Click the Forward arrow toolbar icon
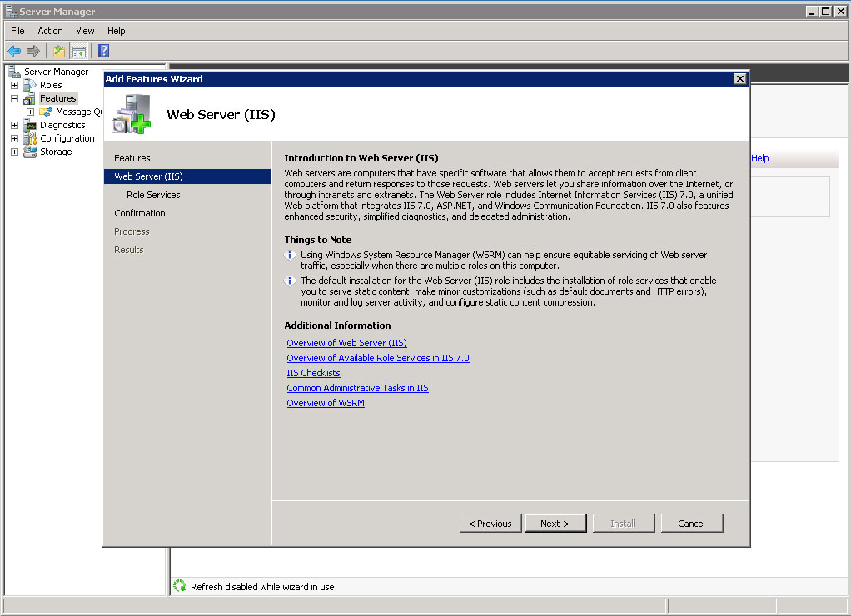Screen dimensions: 851x616 [x=33, y=51]
